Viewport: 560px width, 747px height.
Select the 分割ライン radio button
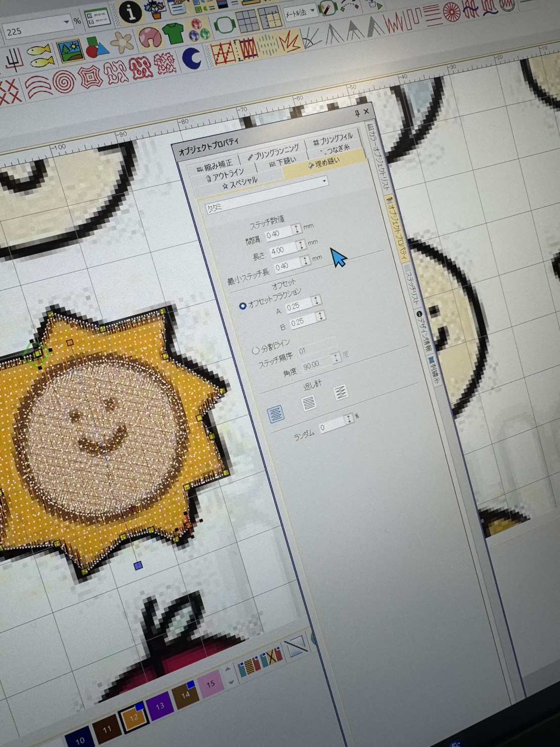256,350
